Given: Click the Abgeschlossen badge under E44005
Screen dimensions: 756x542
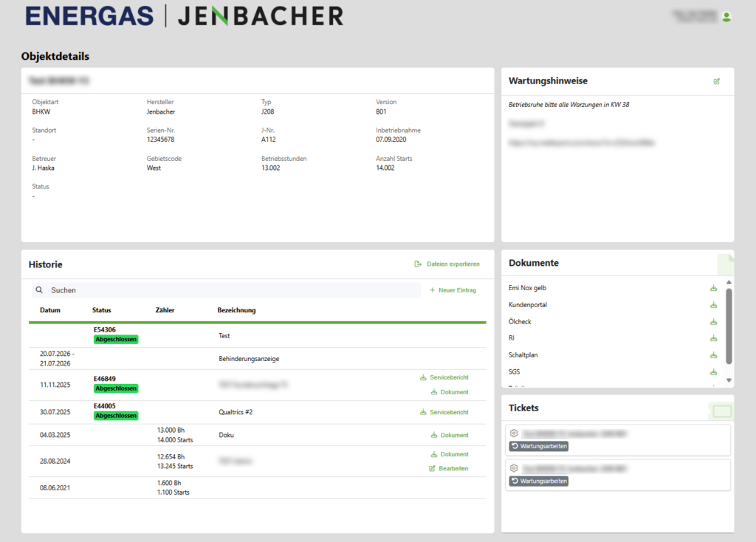Looking at the screenshot, I should [116, 416].
